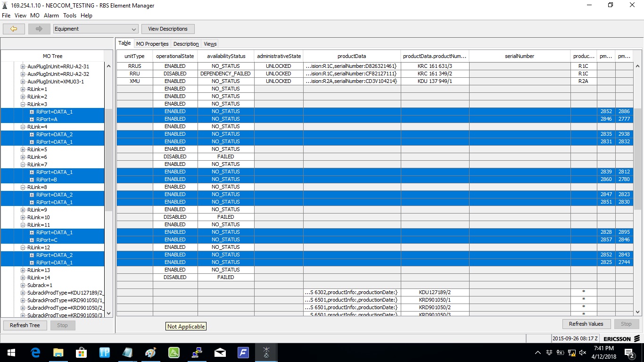The image size is (644, 362).
Task: Click the availabilityStatus column header
Action: click(x=226, y=56)
